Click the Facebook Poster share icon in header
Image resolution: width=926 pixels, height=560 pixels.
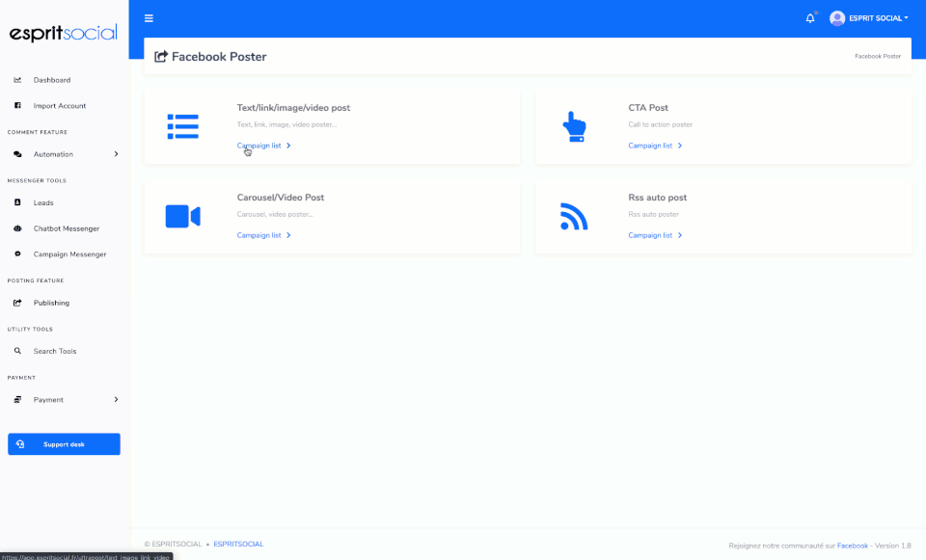[x=161, y=57]
